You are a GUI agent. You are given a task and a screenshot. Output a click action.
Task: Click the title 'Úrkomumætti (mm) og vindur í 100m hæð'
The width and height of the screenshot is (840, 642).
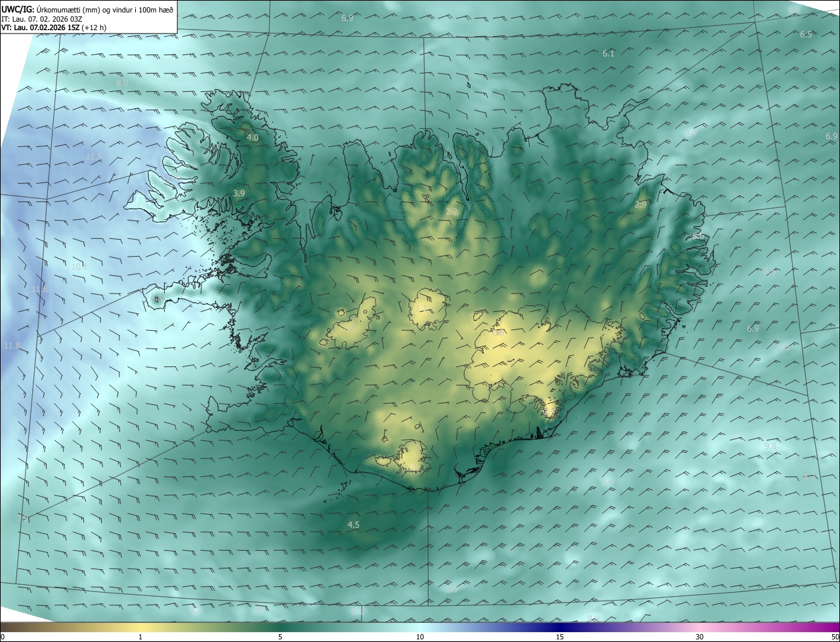[105, 9]
